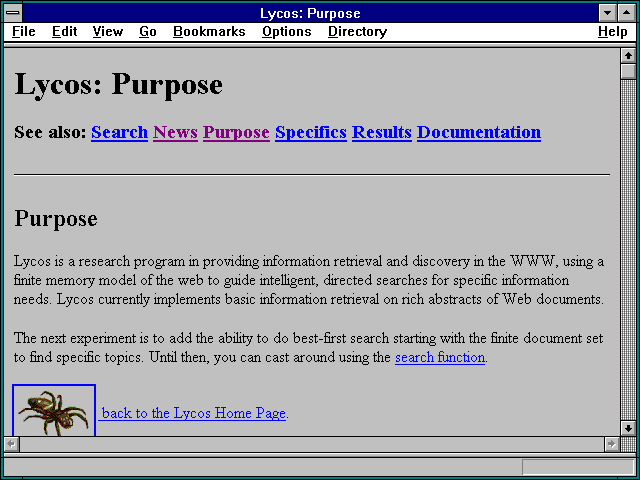The width and height of the screenshot is (640, 480).
Task: Open the Go menu
Action: [x=148, y=32]
